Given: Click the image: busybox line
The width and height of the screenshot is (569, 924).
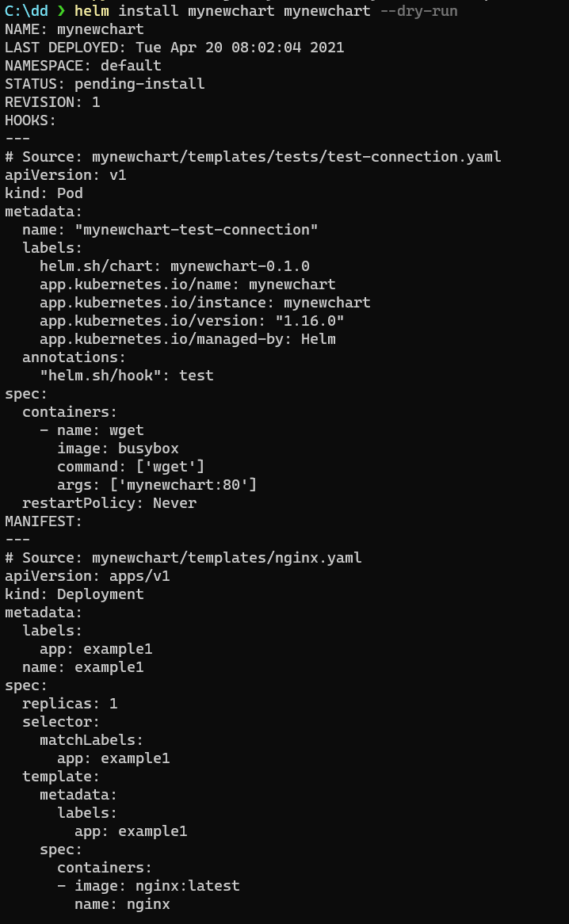Looking at the screenshot, I should click(x=118, y=449).
